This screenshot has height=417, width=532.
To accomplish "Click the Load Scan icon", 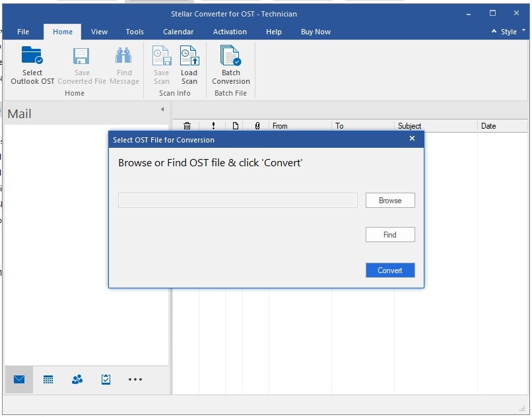I will point(189,55).
